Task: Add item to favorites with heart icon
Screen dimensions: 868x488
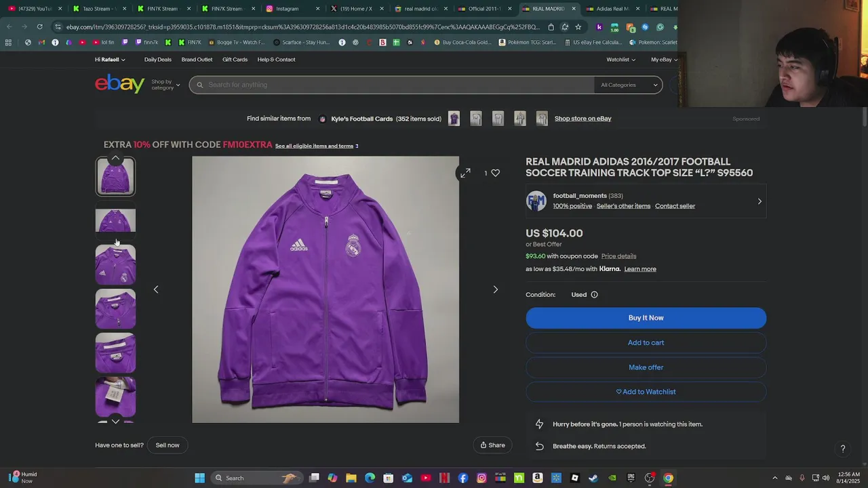Action: click(496, 173)
